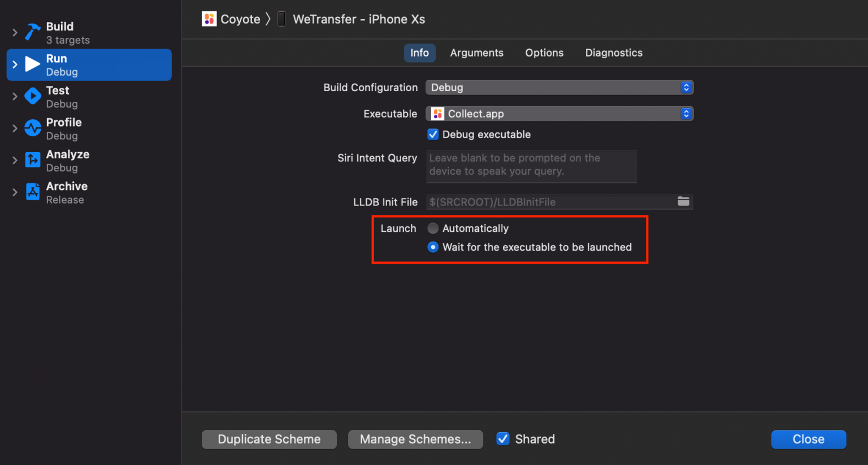
Task: Select the Build hammer icon in sidebar
Action: pyautogui.click(x=32, y=31)
